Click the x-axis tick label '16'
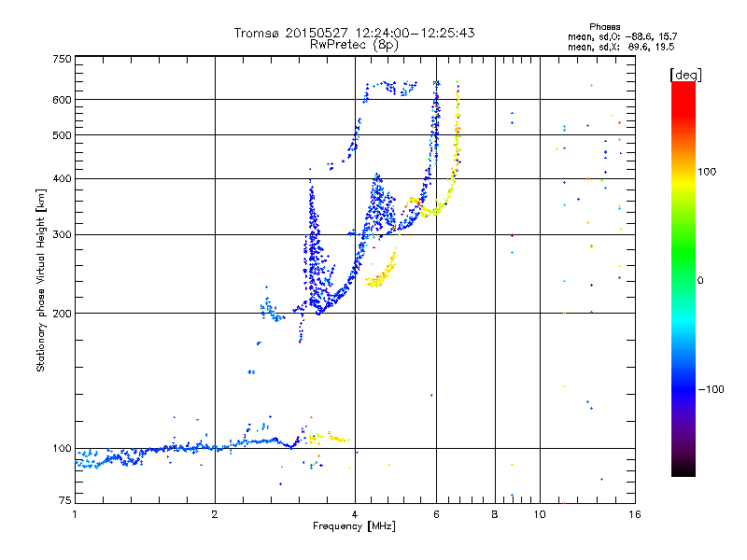The height and width of the screenshot is (560, 747). (x=635, y=514)
